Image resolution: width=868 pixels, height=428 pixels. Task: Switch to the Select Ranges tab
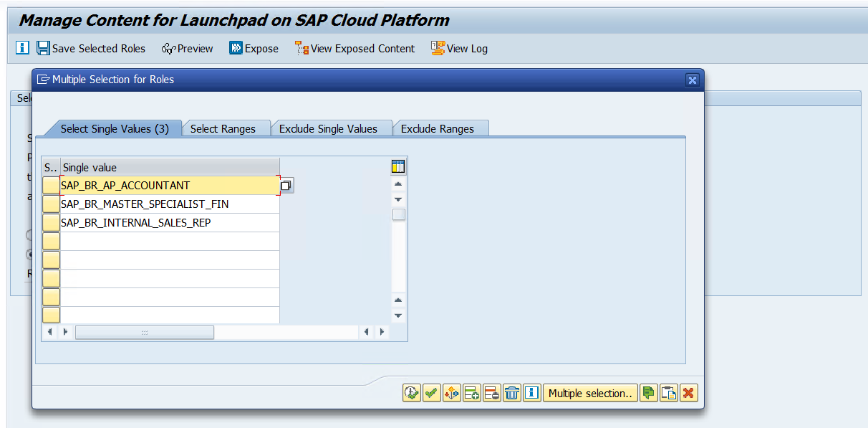point(223,129)
